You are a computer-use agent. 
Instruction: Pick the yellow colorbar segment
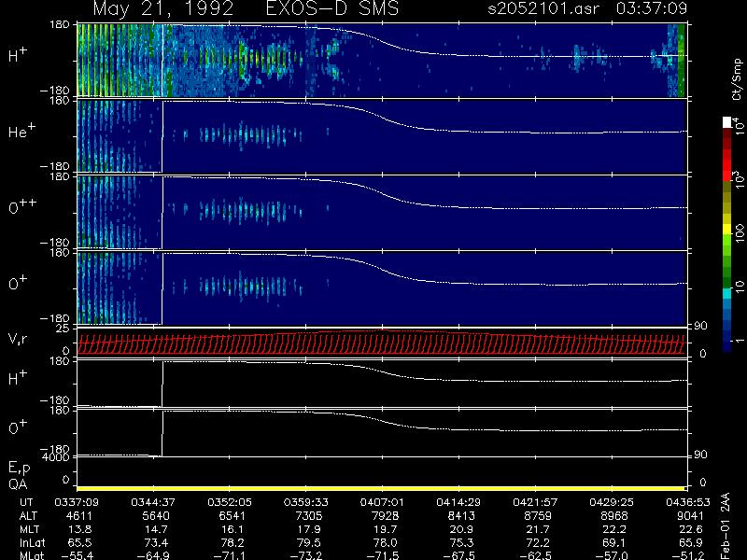(727, 231)
